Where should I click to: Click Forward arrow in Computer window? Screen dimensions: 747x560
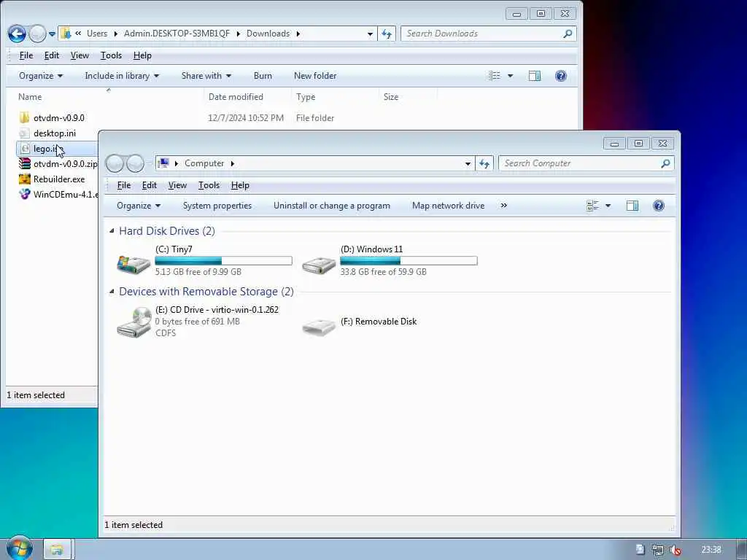click(x=135, y=163)
